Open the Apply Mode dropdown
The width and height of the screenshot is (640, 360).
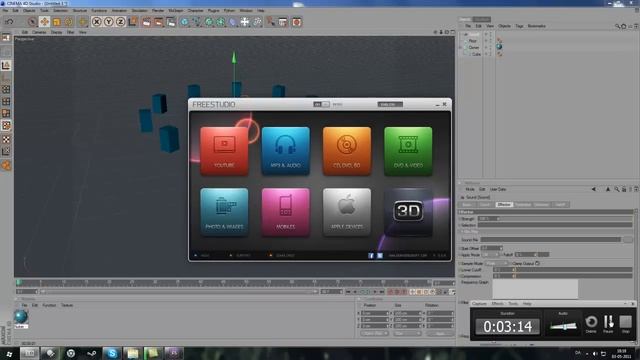tap(491, 255)
